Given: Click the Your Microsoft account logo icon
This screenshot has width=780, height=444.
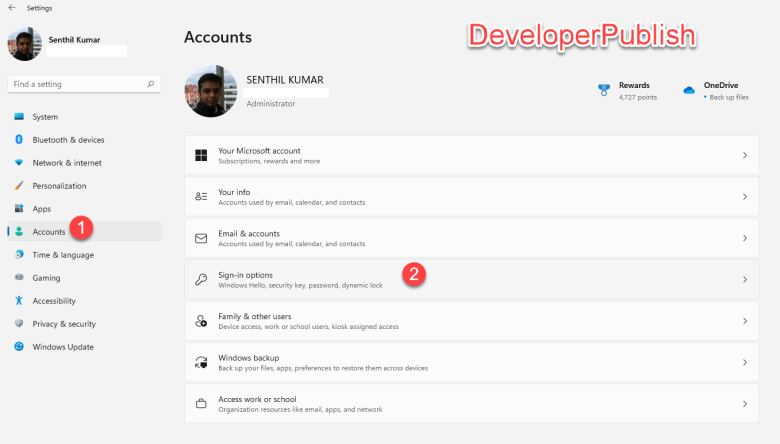Looking at the screenshot, I should [201, 155].
